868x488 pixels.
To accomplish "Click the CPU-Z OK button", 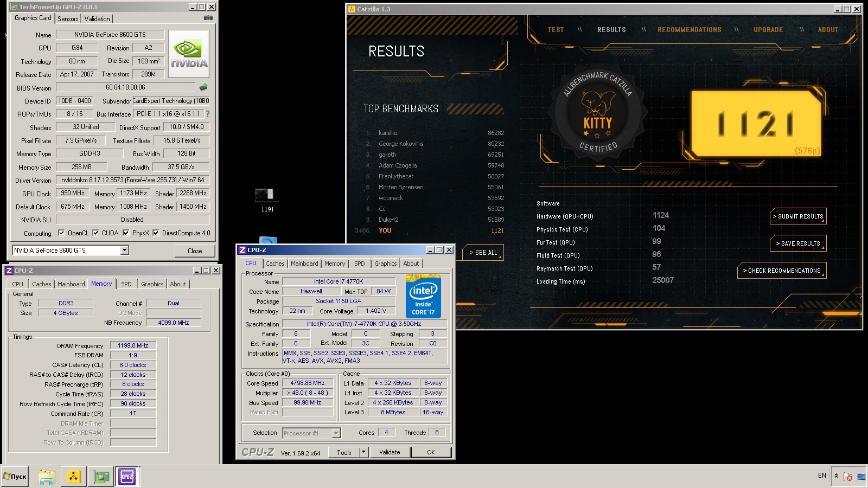I will 431,452.
